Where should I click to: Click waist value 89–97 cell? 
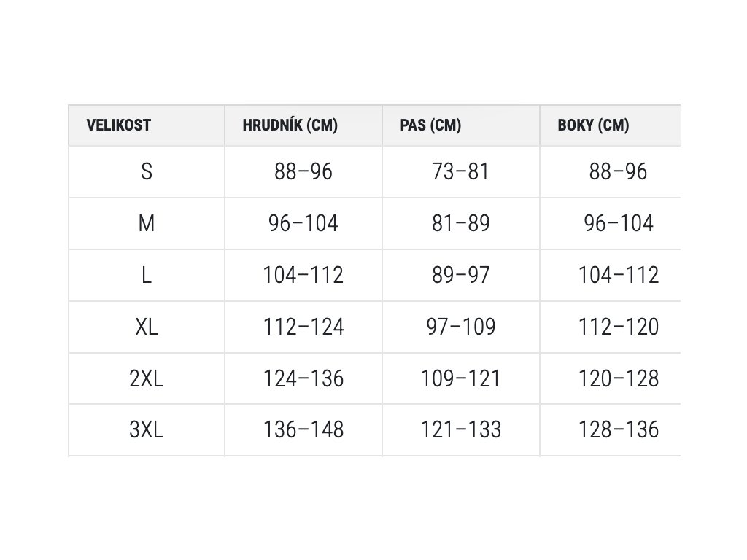coord(461,275)
